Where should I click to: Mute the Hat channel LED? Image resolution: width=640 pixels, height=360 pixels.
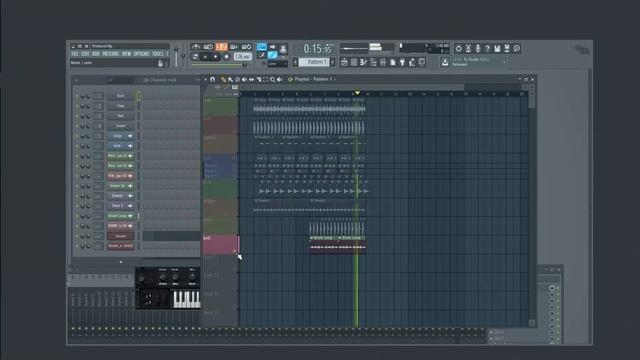(77, 116)
